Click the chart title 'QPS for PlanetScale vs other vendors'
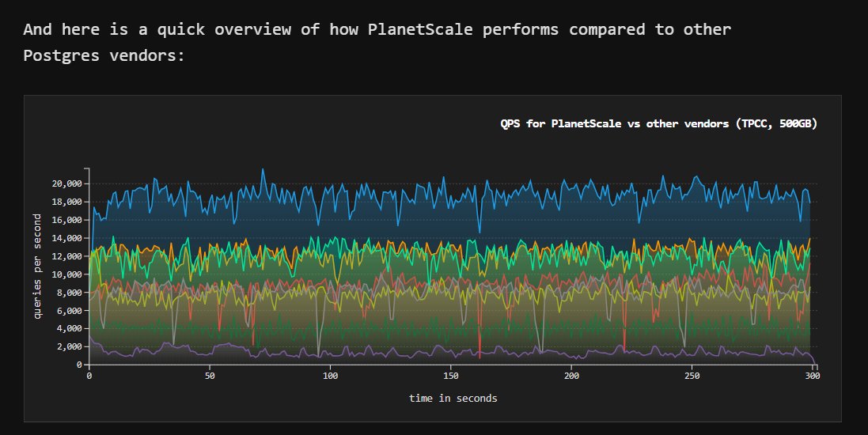Image resolution: width=868 pixels, height=435 pixels. 659,123
